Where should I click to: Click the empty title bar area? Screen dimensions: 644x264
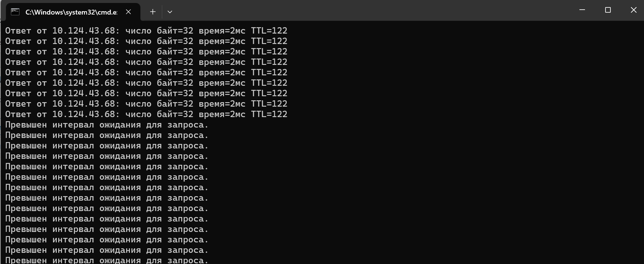pyautogui.click(x=373, y=10)
